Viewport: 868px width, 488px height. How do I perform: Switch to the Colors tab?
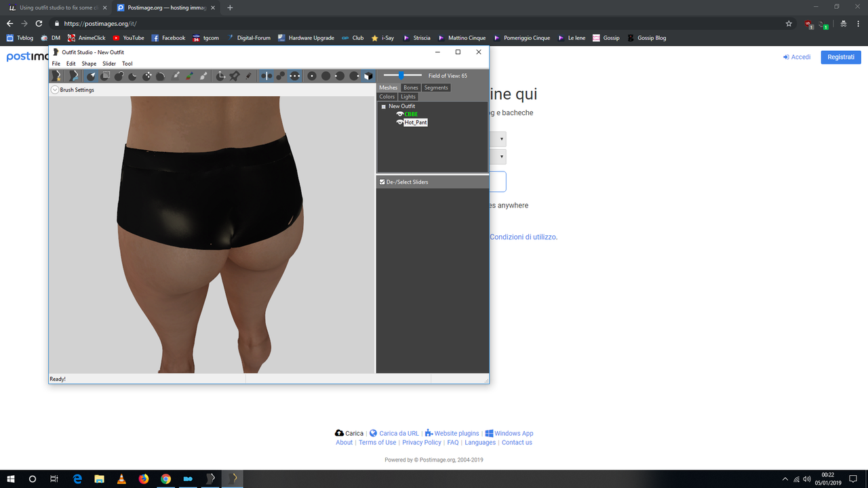coord(387,96)
